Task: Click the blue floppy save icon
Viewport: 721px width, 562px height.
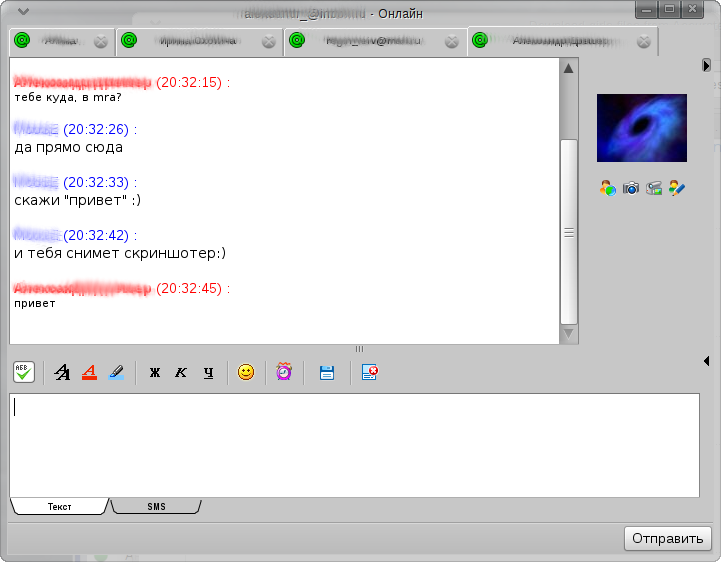Action: point(327,373)
